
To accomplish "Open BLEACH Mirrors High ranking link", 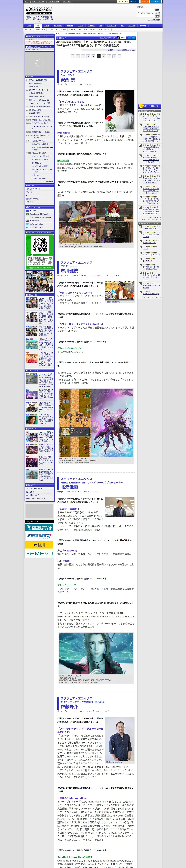I will click(x=151, y=294).
